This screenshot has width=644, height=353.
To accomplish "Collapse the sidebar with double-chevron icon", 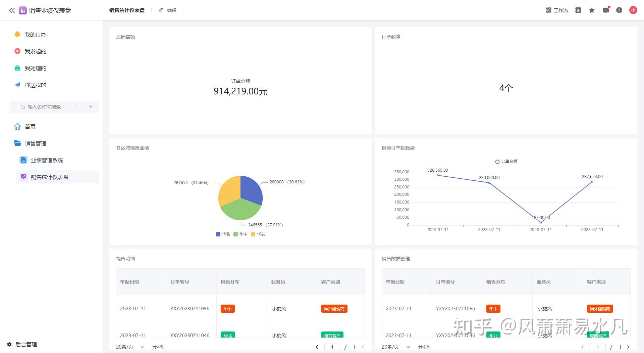I will [x=12, y=10].
